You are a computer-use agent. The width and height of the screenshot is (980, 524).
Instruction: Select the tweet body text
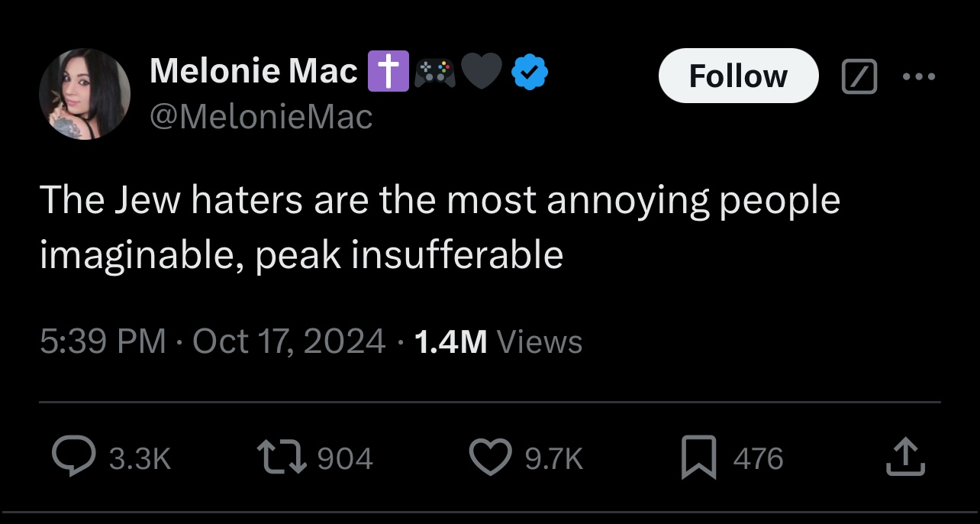tap(439, 227)
